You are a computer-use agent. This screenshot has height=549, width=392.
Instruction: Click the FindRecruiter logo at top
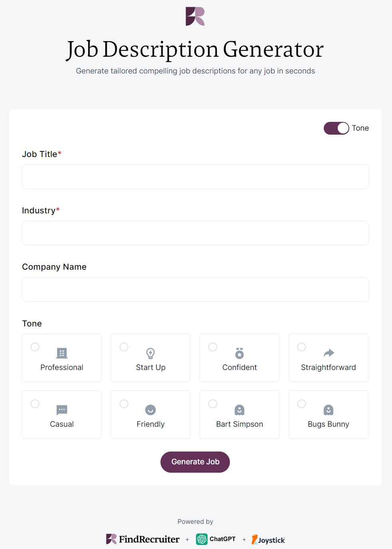[195, 16]
